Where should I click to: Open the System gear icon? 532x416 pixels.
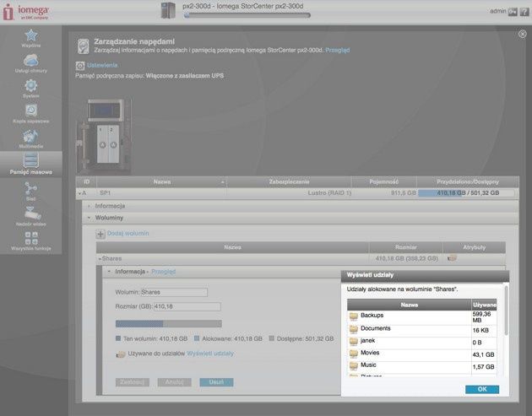[31, 86]
